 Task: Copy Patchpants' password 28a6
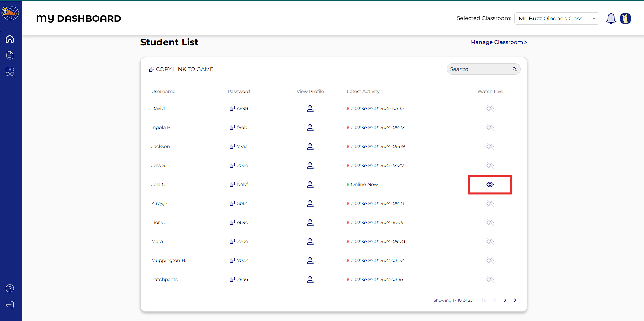coord(232,279)
